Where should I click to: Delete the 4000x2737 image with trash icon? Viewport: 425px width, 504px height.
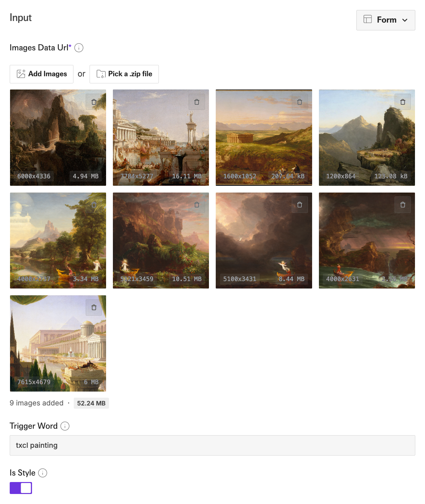click(94, 205)
